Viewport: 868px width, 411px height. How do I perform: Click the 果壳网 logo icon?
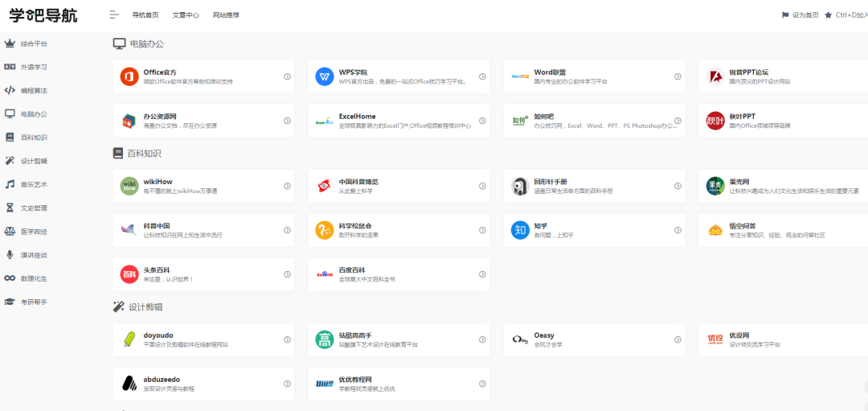coord(715,186)
